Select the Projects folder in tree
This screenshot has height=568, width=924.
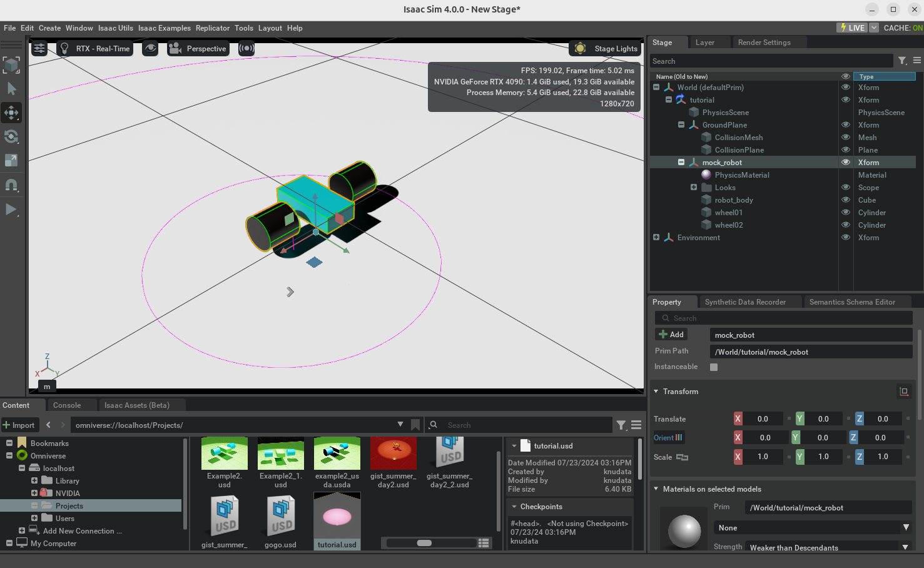click(x=69, y=506)
